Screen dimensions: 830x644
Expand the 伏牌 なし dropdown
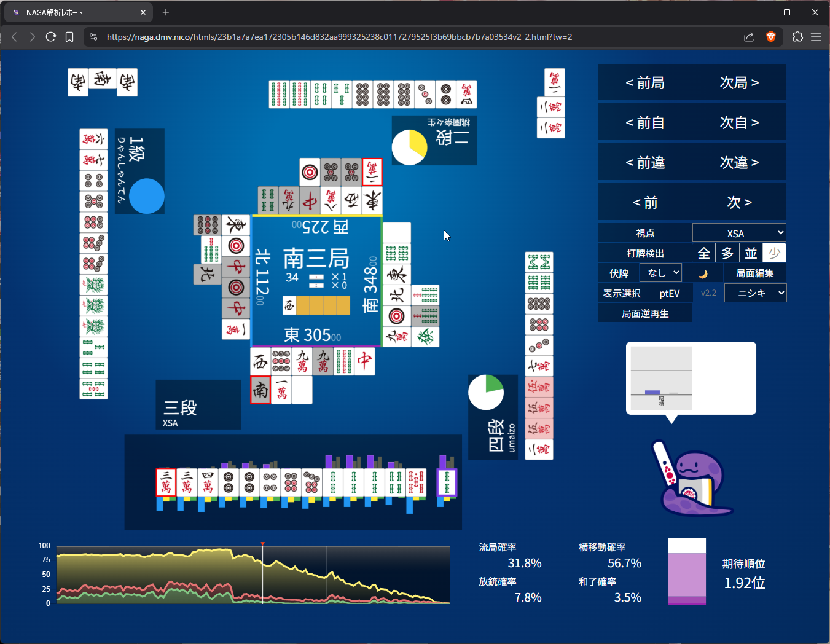(x=660, y=273)
